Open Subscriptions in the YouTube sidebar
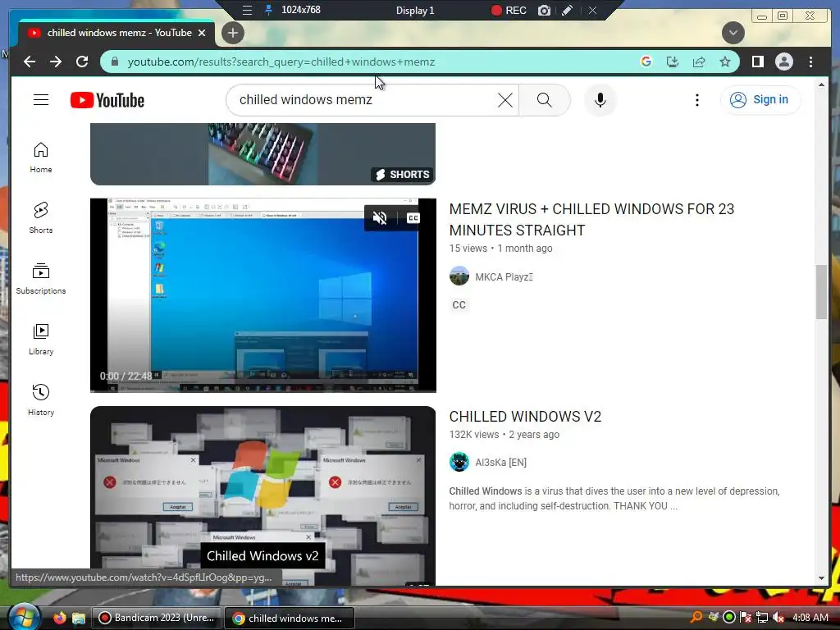This screenshot has height=630, width=840. [41, 279]
